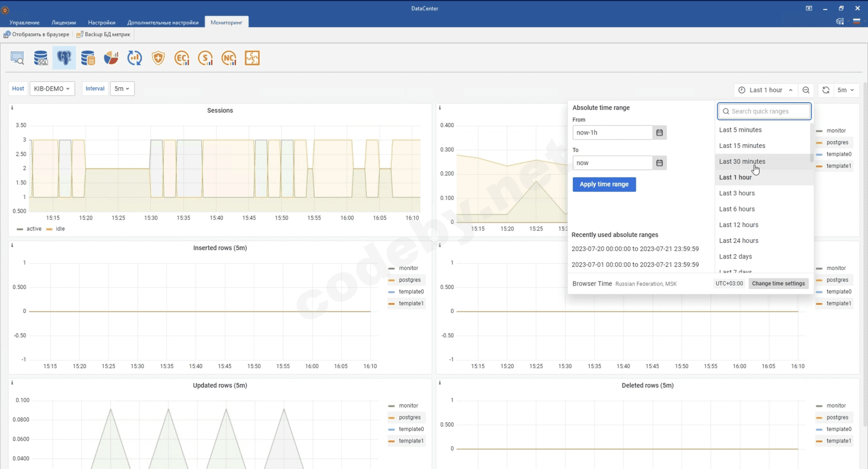This screenshot has height=469, width=868.
Task: Open the 5m Interval dropdown
Action: (122, 89)
